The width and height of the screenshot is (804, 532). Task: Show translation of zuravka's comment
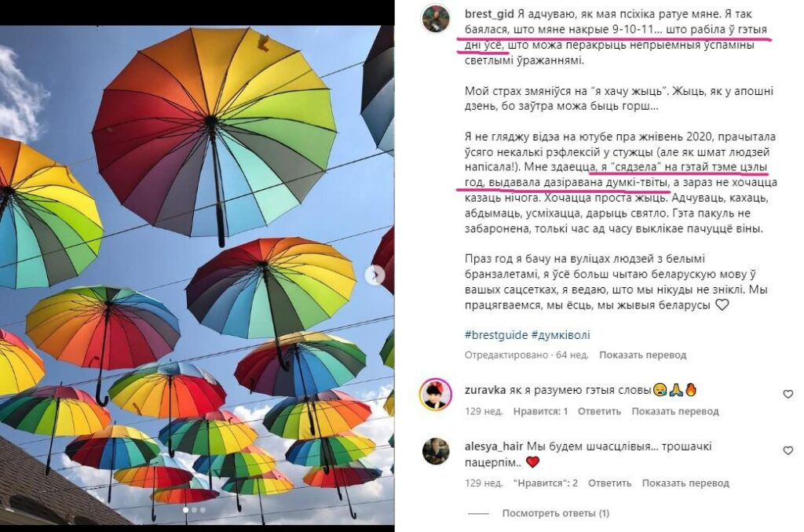coord(674,411)
